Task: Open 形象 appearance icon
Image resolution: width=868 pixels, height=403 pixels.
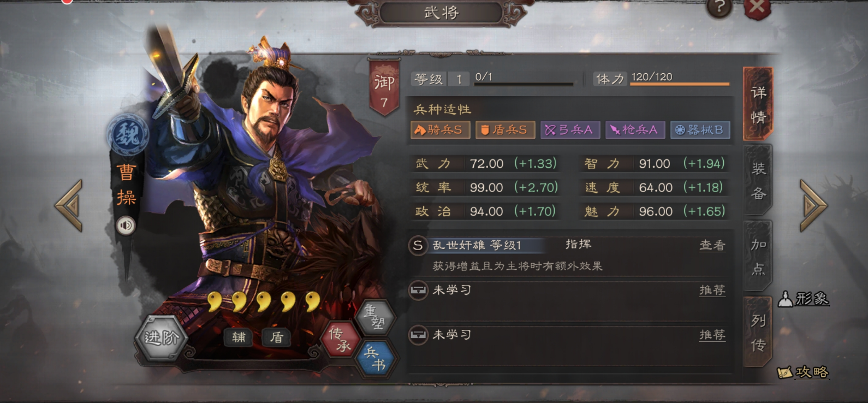Action: [804, 299]
